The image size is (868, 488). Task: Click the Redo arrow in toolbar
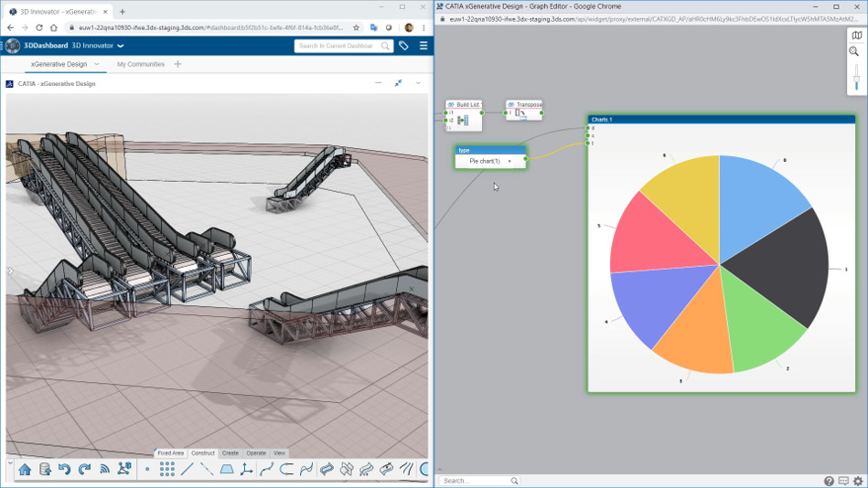(84, 470)
